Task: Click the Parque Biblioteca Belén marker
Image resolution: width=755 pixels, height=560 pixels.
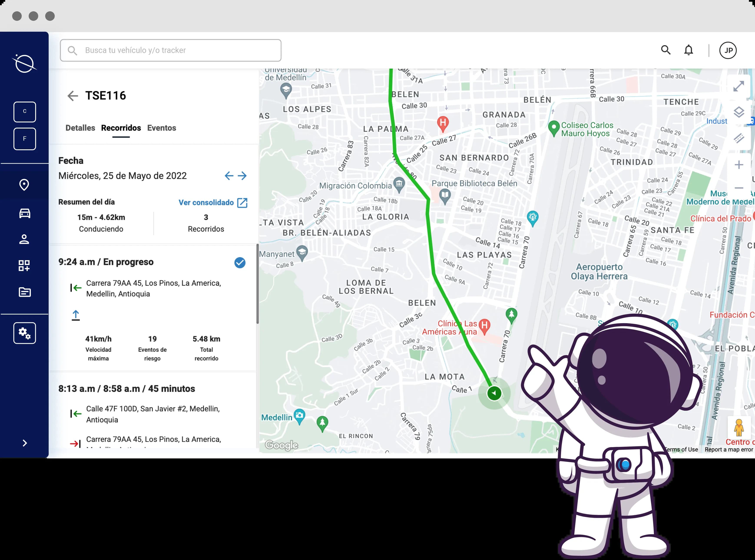Action: [x=445, y=196]
